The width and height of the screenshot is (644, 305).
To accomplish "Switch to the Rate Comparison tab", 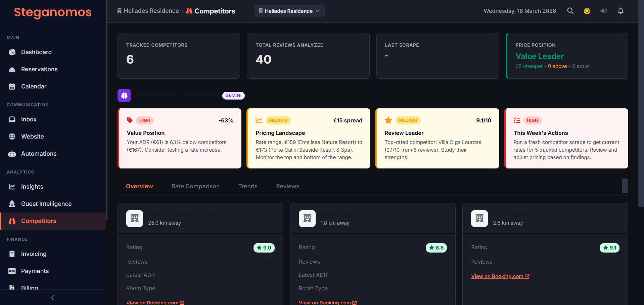I will coord(195,186).
